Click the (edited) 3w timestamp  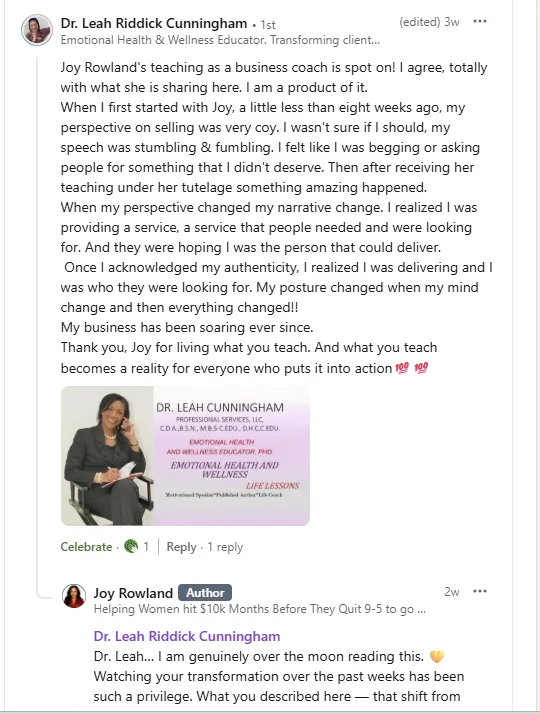429,22
